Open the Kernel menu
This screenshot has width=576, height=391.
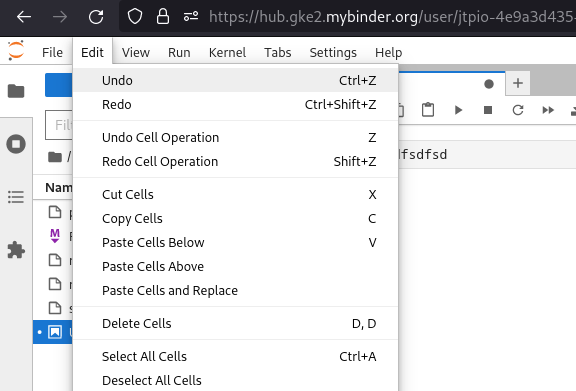pyautogui.click(x=227, y=53)
